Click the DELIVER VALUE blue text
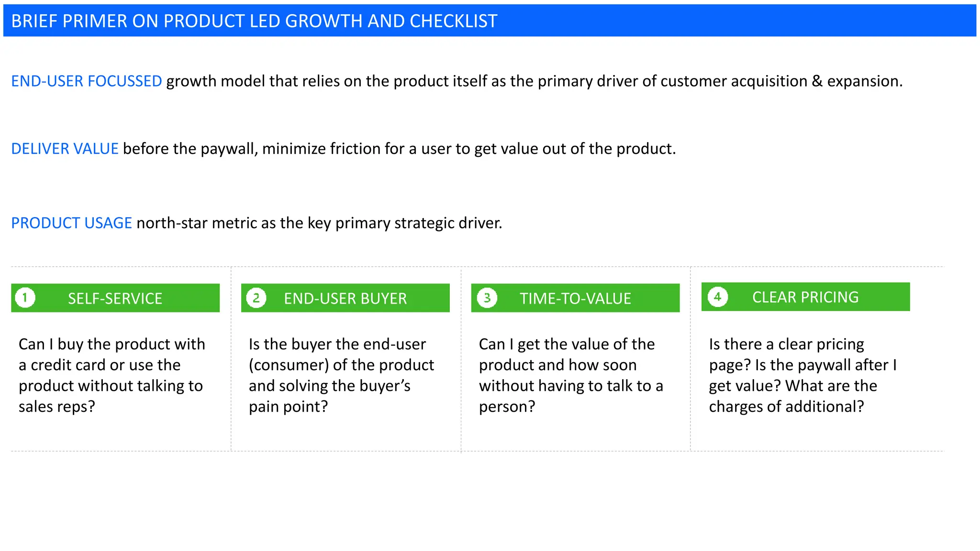The image size is (980, 551). point(65,149)
